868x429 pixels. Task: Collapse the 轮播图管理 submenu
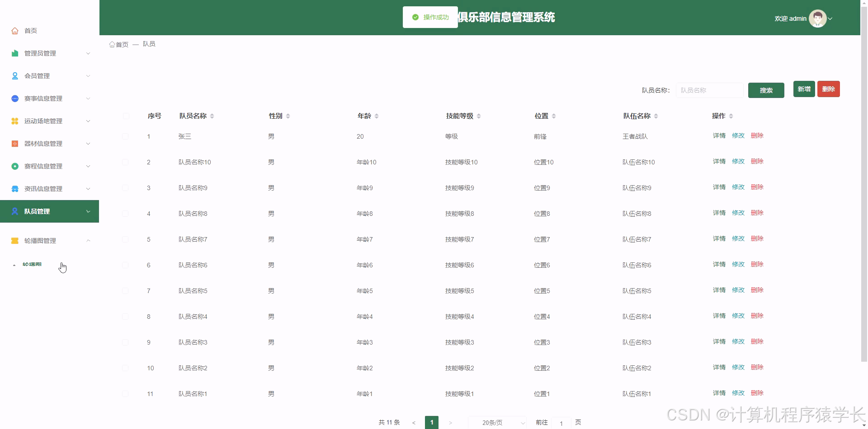[x=88, y=240]
